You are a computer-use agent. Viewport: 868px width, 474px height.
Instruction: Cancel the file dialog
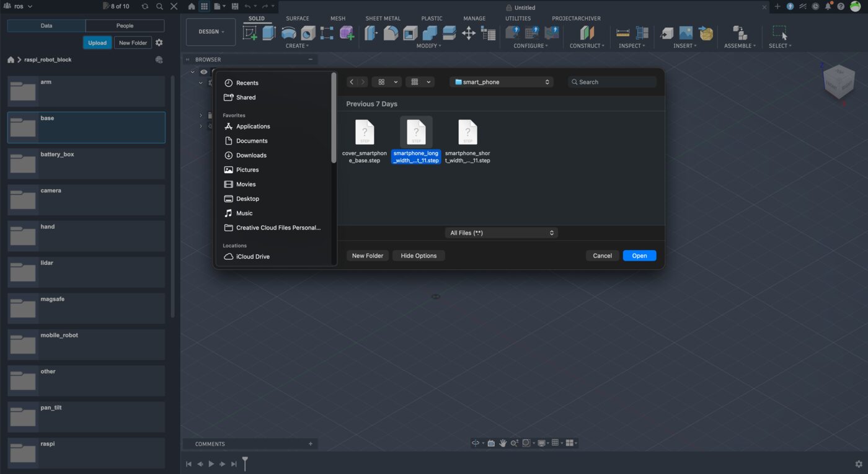602,256
